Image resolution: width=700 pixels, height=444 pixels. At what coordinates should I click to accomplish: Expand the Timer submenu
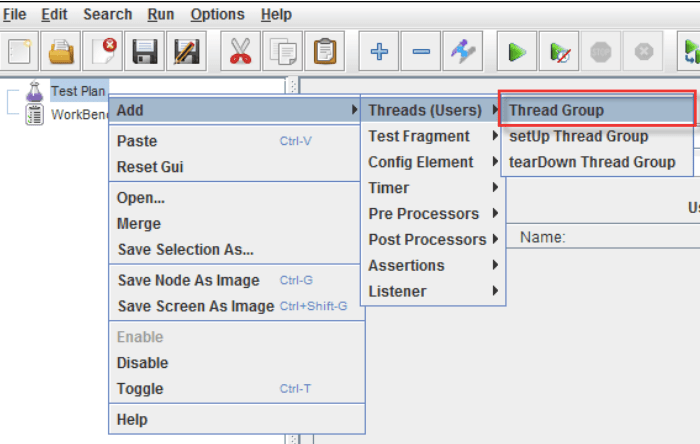(433, 188)
